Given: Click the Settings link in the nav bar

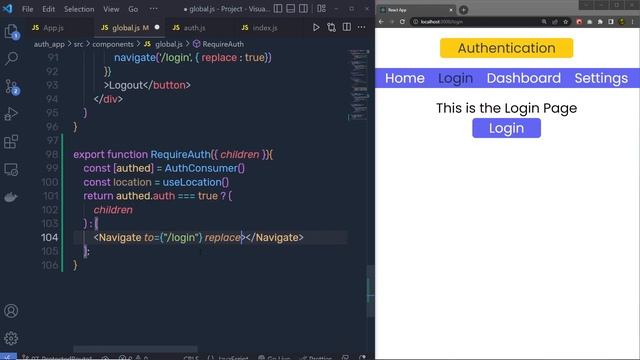Looking at the screenshot, I should coord(601,78).
